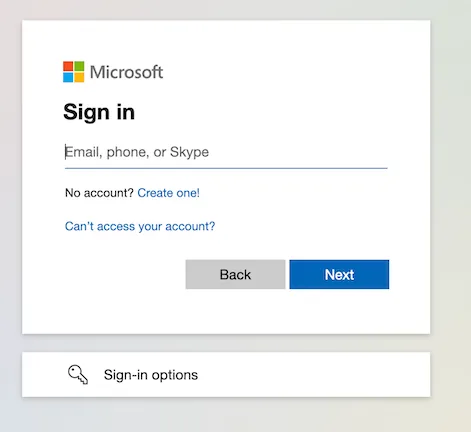Focus the Email, phone, or Skype field
Viewport: 471px width, 432px height.
(226, 152)
